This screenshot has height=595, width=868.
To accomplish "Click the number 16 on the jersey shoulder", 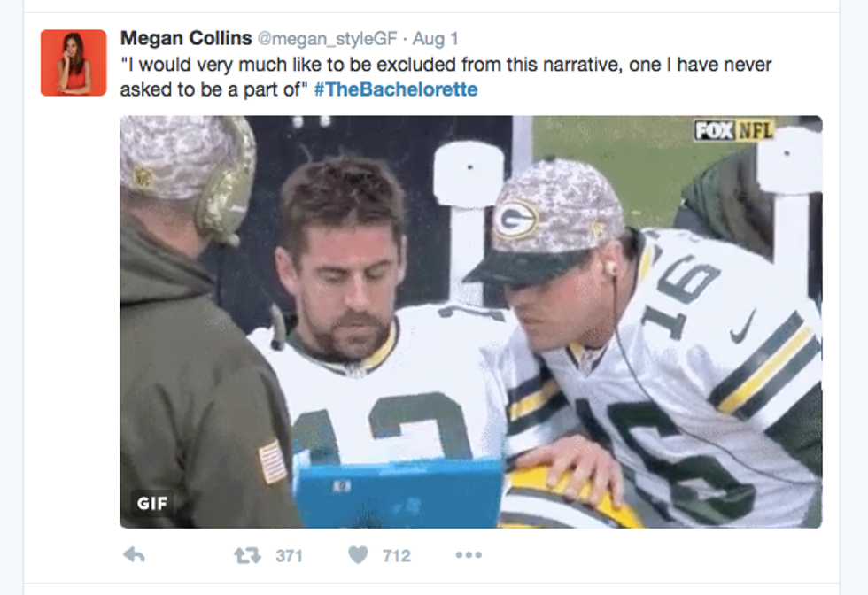I will (x=681, y=297).
